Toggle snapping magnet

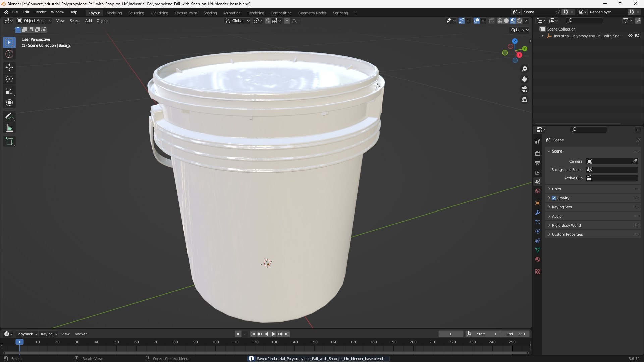268,21
